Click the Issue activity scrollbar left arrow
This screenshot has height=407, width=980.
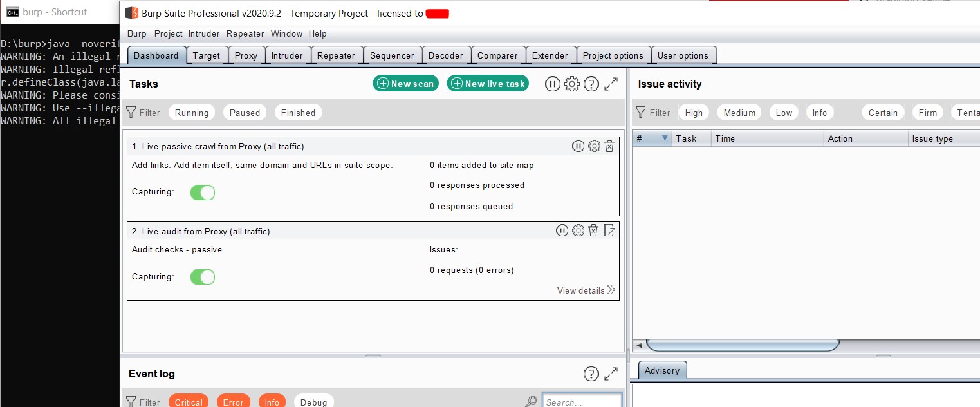(639, 345)
